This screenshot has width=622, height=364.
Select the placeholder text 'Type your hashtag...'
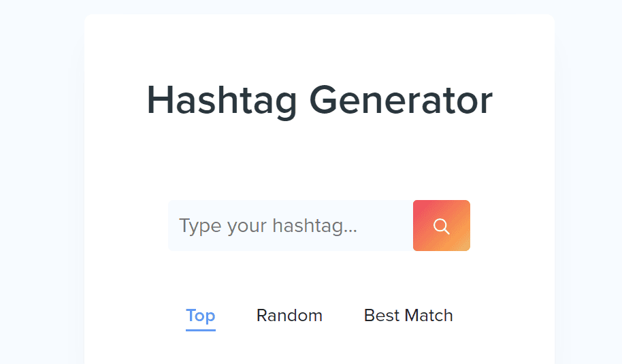268,226
